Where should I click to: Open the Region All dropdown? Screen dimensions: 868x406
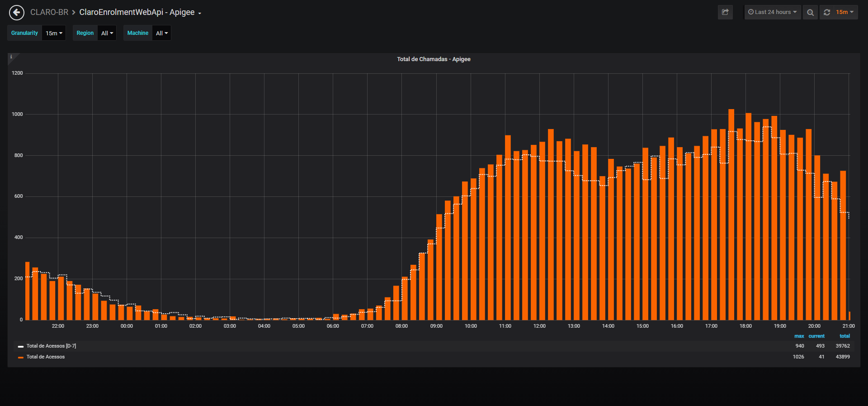pyautogui.click(x=107, y=33)
